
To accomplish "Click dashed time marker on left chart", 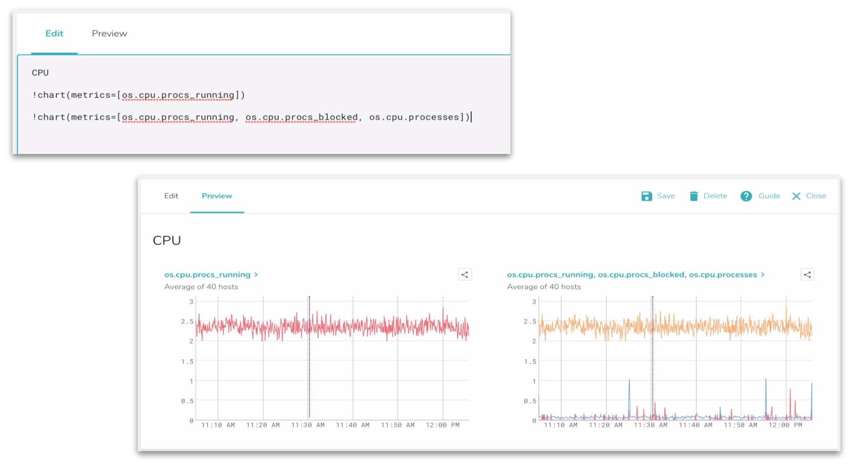I will (309, 369).
